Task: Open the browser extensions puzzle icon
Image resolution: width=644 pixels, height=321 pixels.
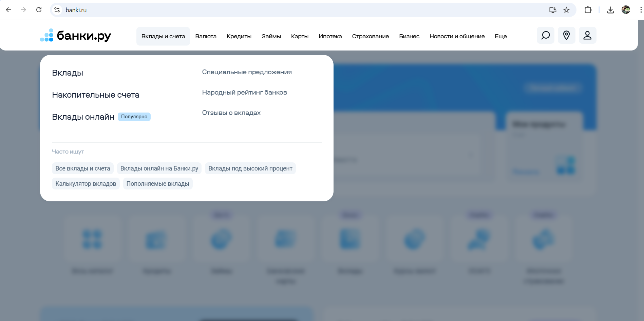Action: click(x=588, y=10)
